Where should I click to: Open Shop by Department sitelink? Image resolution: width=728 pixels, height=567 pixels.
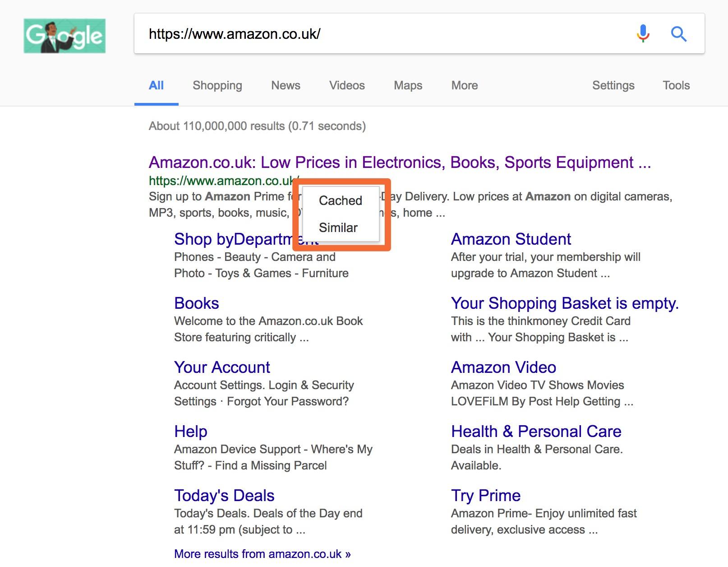pos(246,239)
